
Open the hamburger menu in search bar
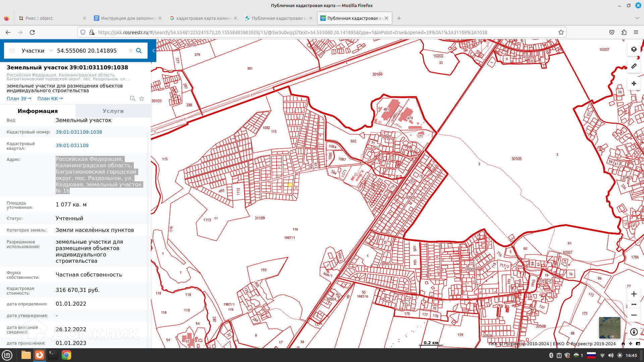point(12,51)
